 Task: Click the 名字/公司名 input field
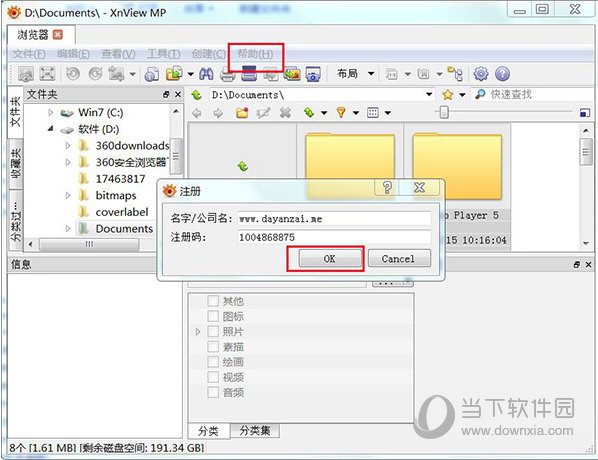334,219
